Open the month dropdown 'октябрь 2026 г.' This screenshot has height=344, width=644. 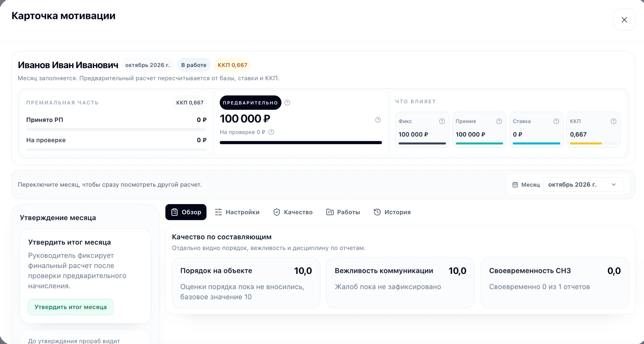[583, 185]
